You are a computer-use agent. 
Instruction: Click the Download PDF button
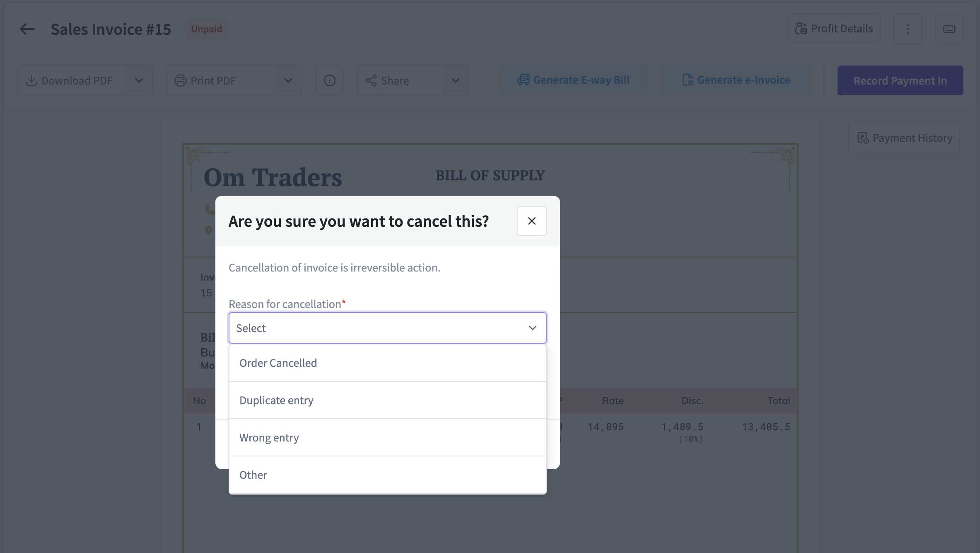click(x=71, y=80)
